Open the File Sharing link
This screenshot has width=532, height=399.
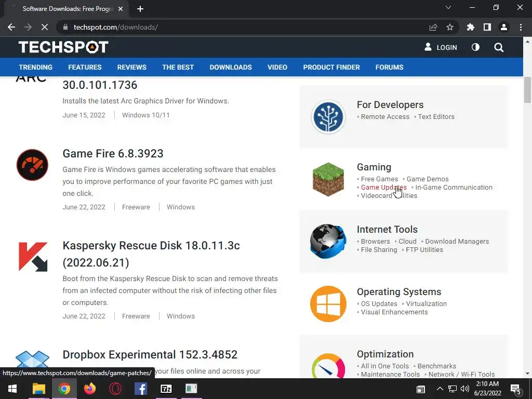(x=379, y=250)
